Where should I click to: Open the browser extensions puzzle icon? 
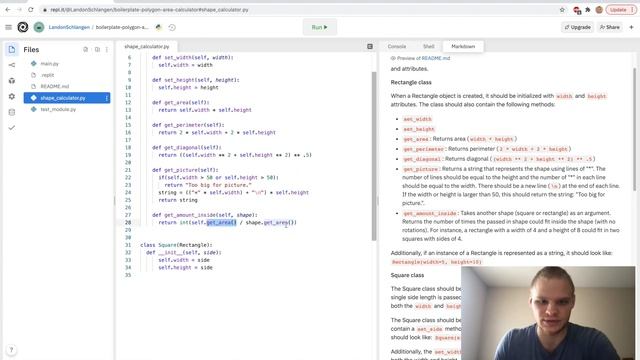pyautogui.click(x=588, y=9)
